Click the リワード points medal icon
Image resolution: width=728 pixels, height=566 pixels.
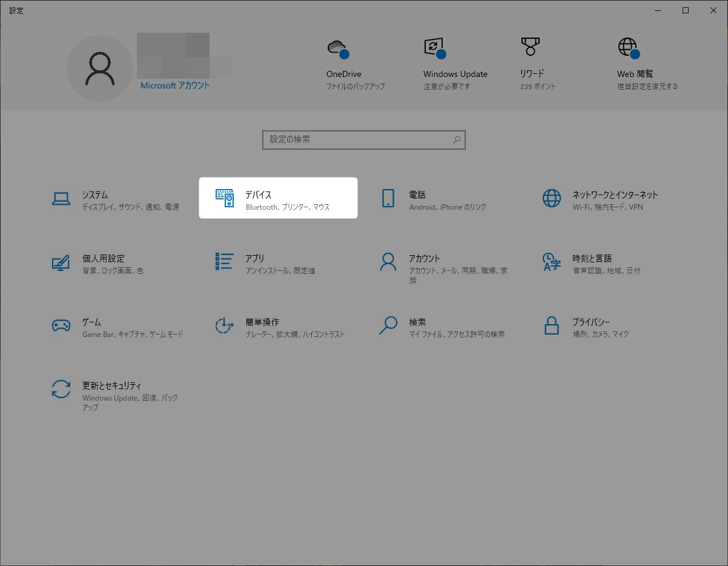point(530,47)
